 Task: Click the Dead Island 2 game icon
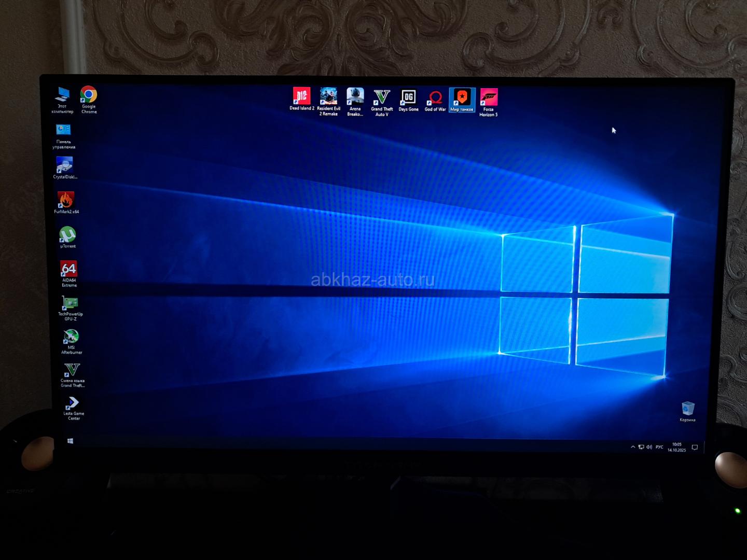[x=301, y=96]
